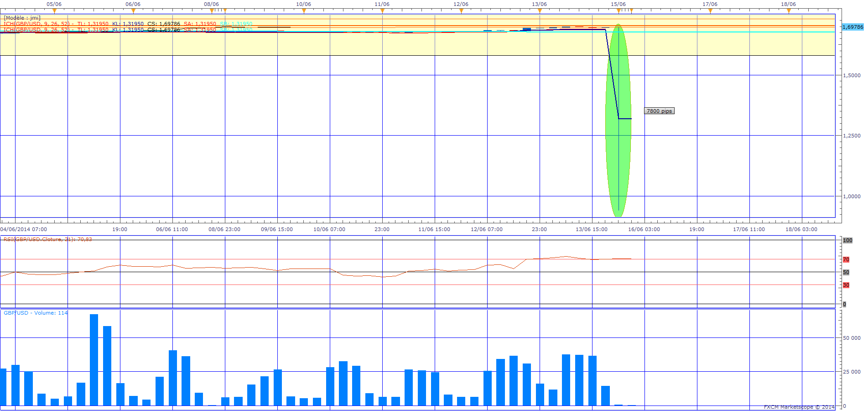The image size is (868, 411).
Task: Select the 'GBP/USD - Volume: 114' label
Action: pyautogui.click(x=36, y=313)
